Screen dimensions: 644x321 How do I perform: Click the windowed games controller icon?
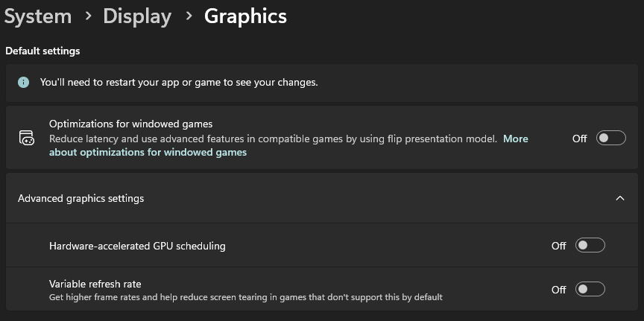26,138
